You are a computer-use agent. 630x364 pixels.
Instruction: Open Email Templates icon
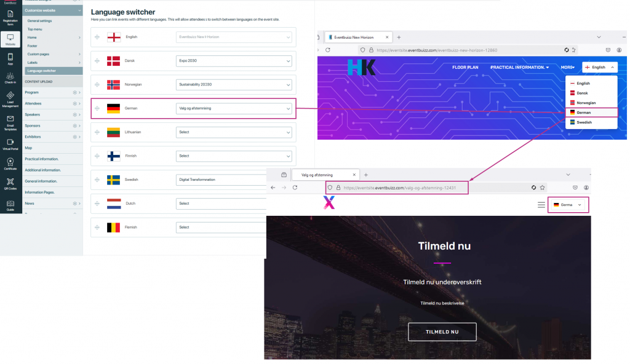[10, 122]
